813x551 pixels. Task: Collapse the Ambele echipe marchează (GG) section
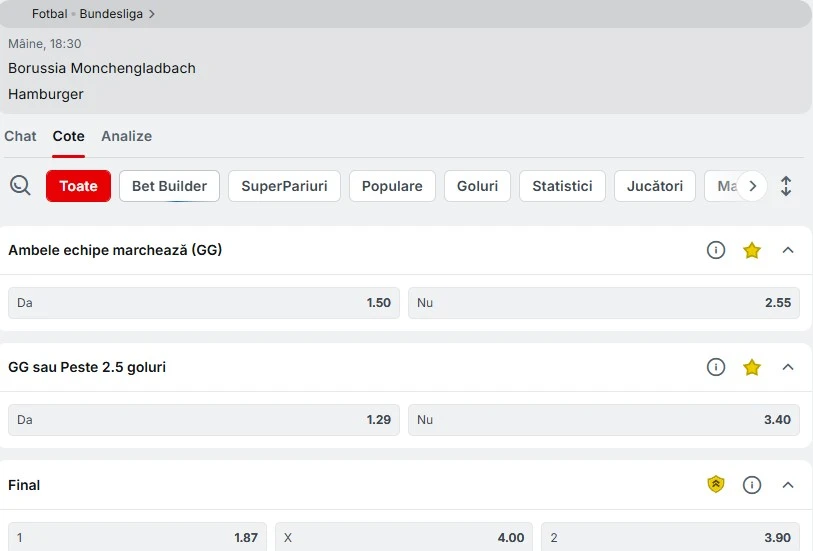pyautogui.click(x=788, y=250)
